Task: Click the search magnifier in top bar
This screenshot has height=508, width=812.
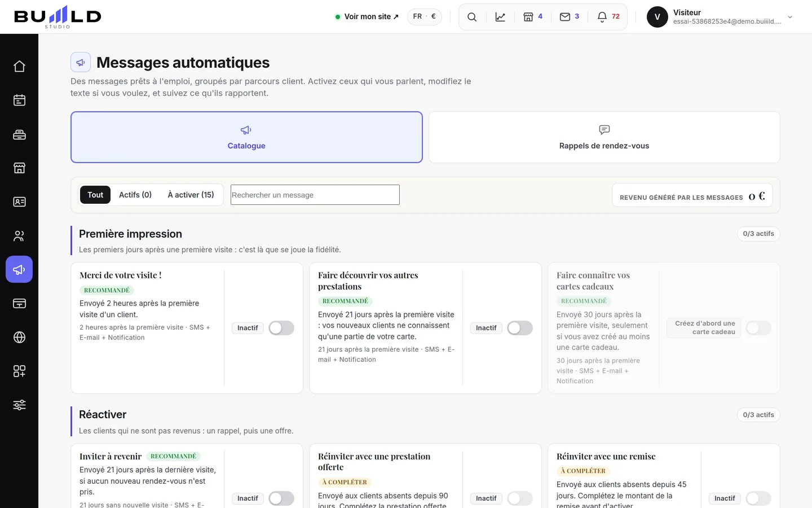Action: pyautogui.click(x=472, y=17)
